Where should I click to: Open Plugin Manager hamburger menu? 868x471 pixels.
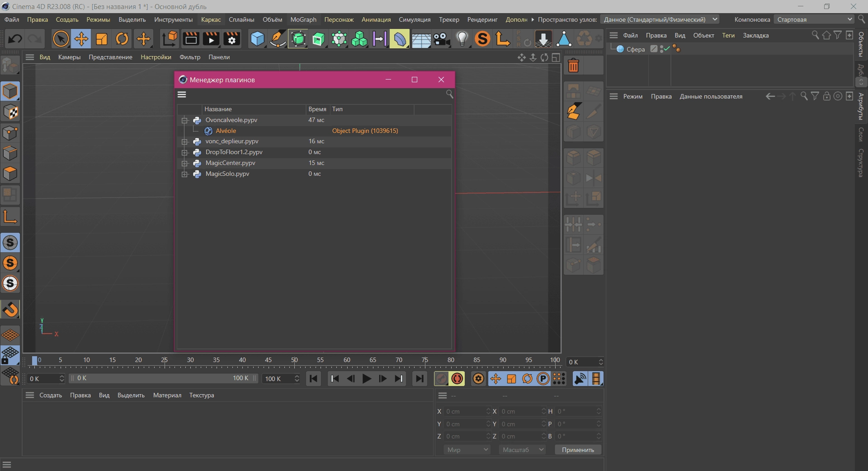[x=182, y=94]
